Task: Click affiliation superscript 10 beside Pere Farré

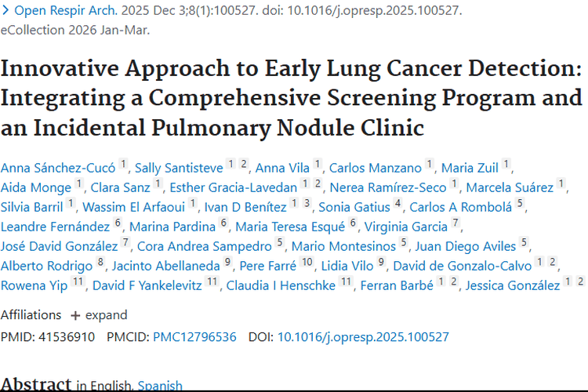Action: [307, 263]
